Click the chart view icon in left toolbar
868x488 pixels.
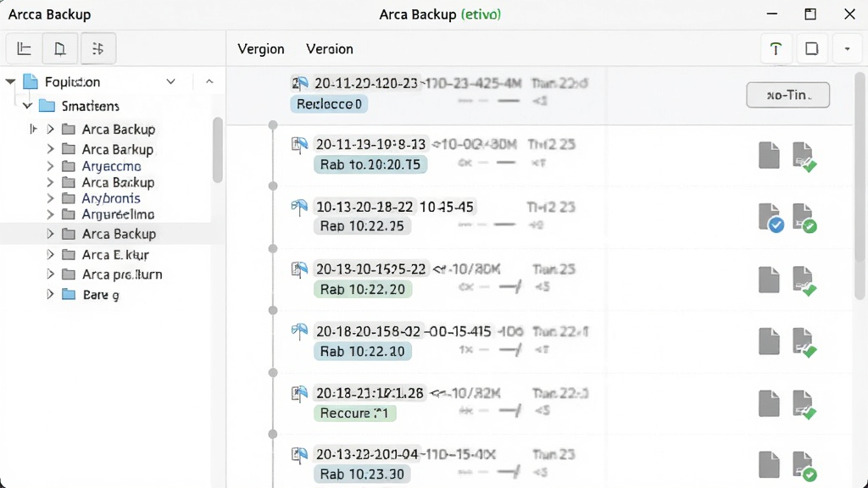24,48
